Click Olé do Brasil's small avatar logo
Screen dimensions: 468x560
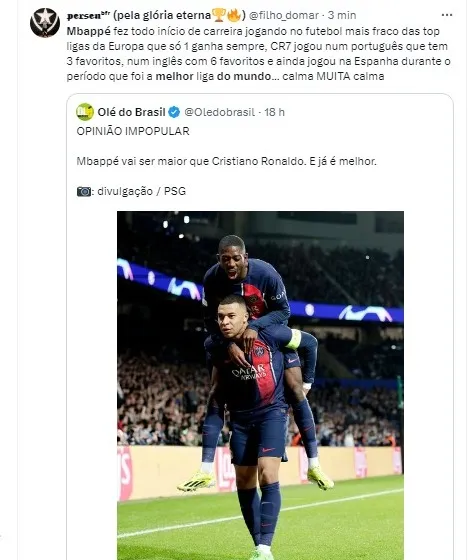pos(85,112)
